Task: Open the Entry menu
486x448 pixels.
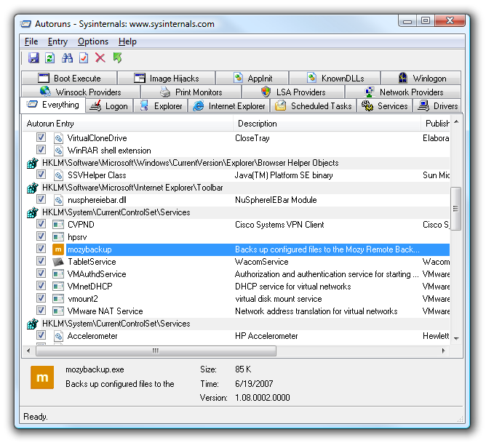Action: point(58,41)
